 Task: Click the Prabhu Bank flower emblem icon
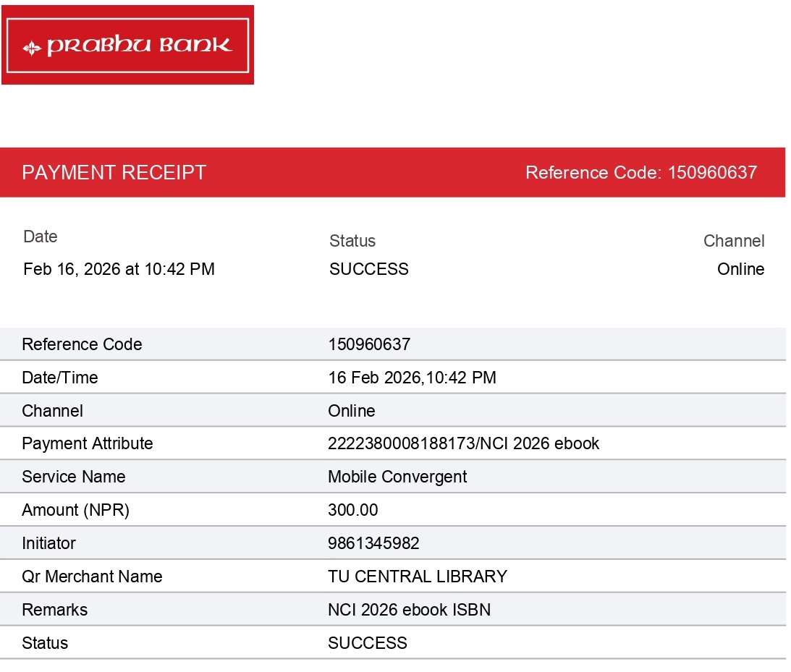coord(32,48)
